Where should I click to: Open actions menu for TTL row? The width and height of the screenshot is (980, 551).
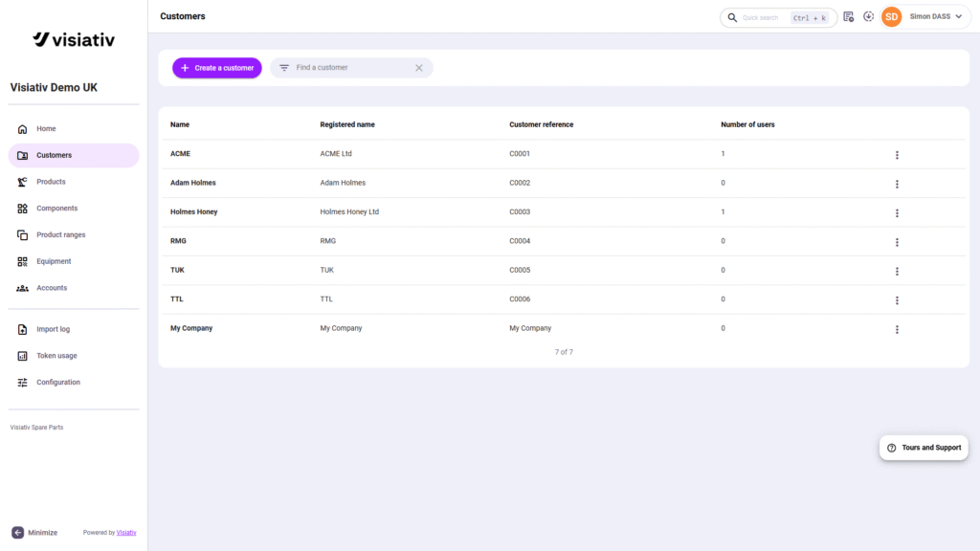[897, 300]
